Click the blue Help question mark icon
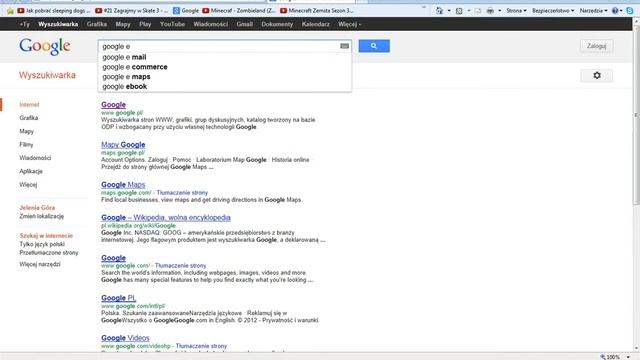 615,11
